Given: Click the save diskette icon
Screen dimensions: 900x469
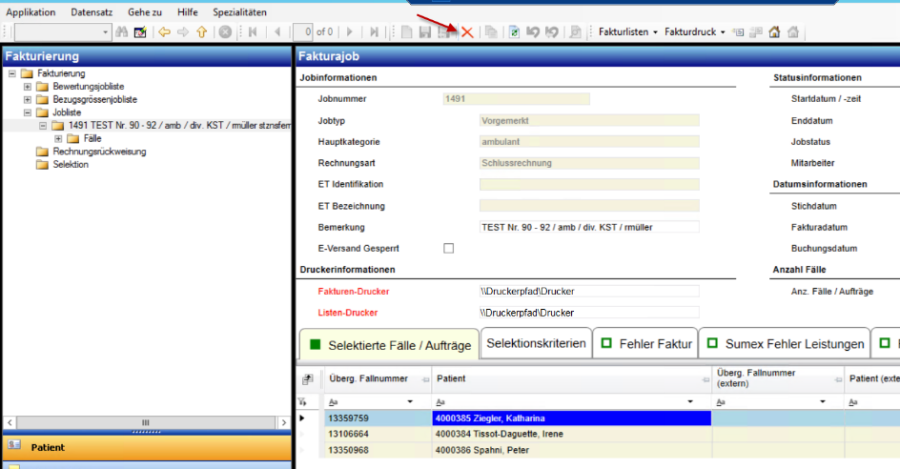Looking at the screenshot, I should click(426, 33).
